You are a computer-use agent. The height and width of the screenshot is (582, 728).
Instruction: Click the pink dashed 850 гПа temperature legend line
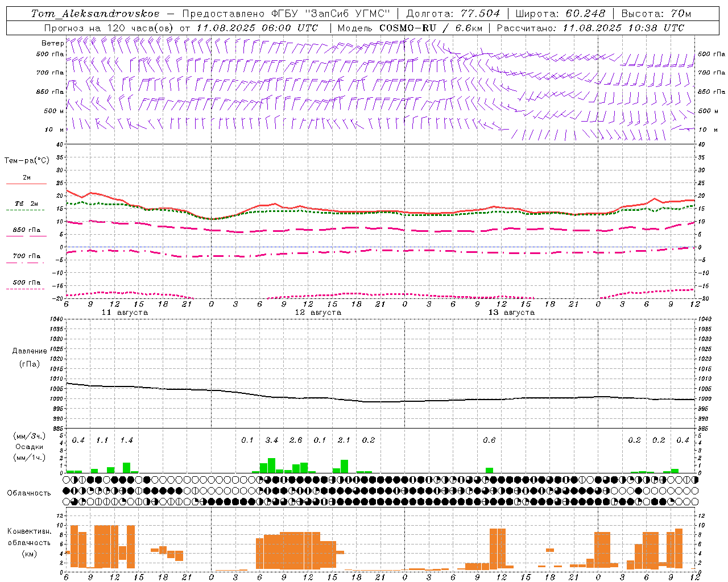tap(26, 236)
